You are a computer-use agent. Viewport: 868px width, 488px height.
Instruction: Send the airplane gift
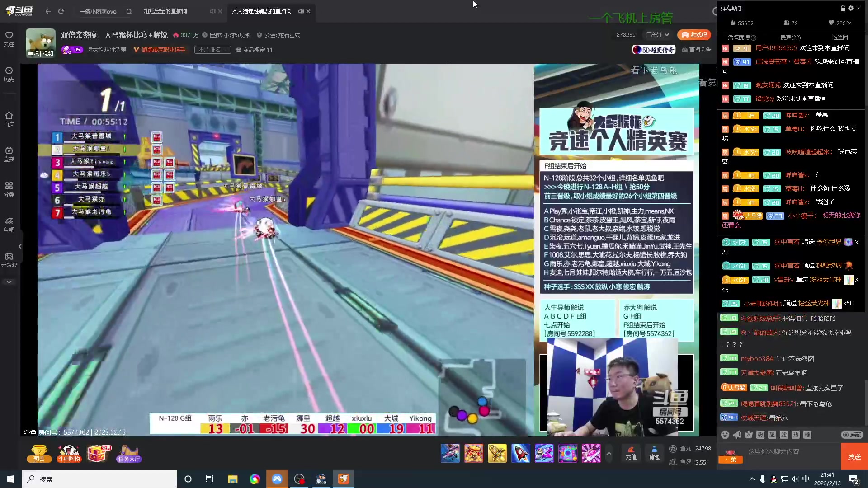[450, 453]
